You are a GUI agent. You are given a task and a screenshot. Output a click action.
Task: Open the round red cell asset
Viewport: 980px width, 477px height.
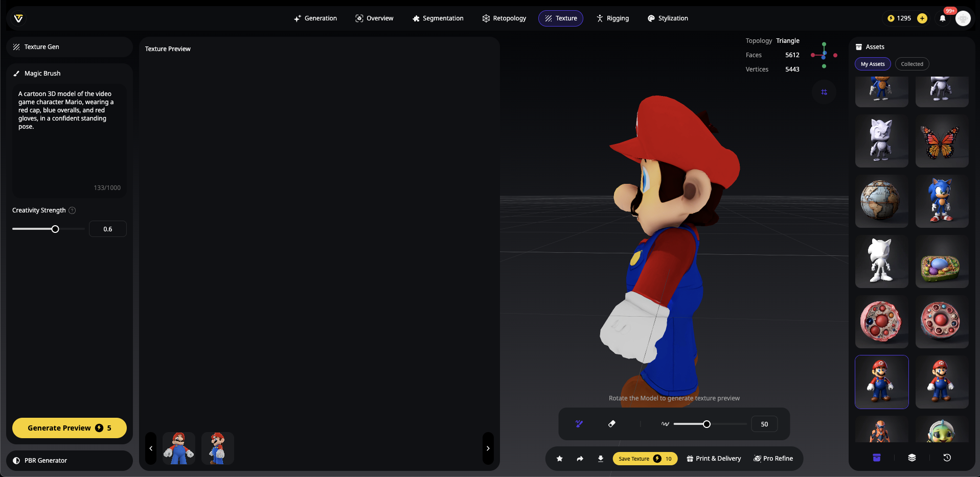942,322
